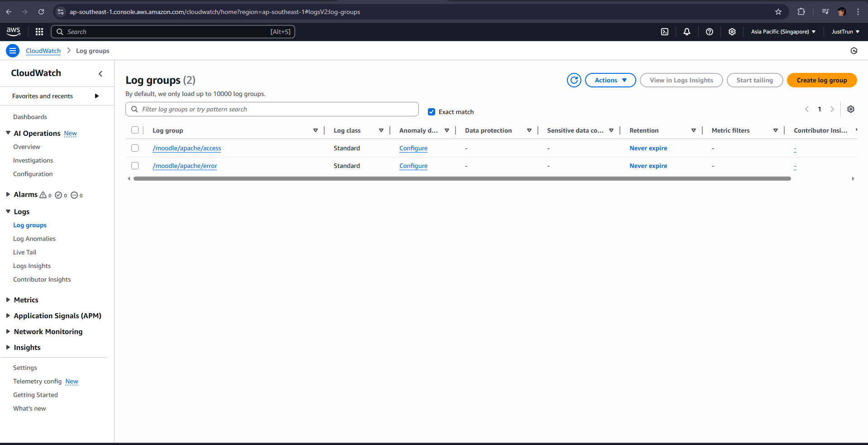Open the /moodle/apache/access log group
Image resolution: width=868 pixels, height=445 pixels.
187,148
